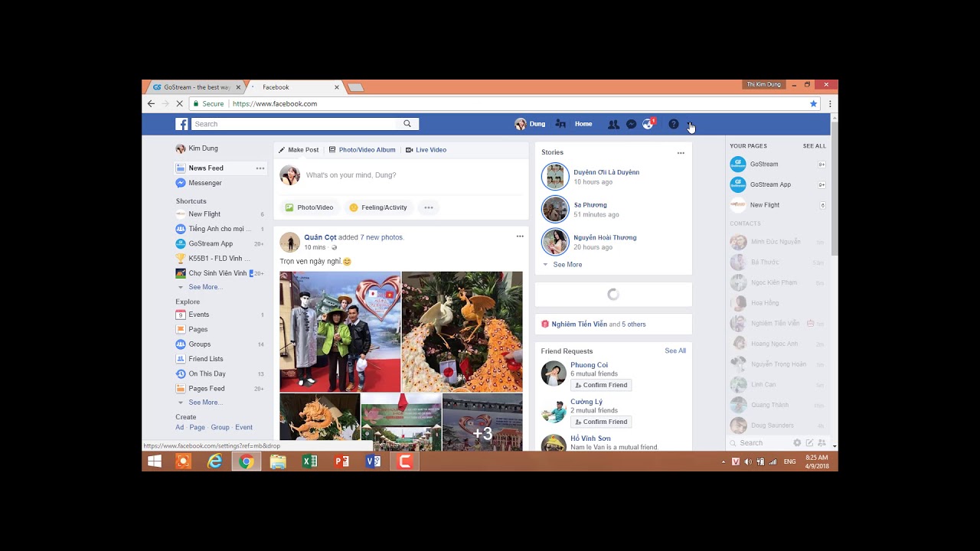The width and height of the screenshot is (980, 551).
Task: Expand See More under Stories
Action: point(567,265)
